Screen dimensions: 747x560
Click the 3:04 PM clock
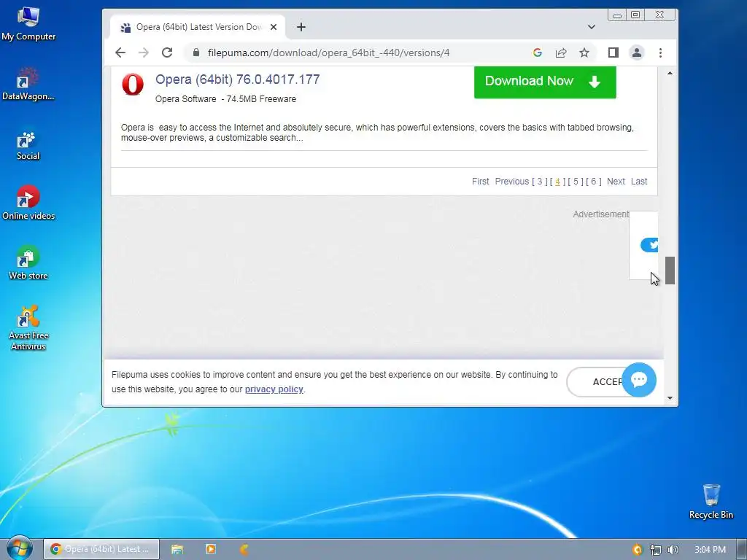point(710,550)
